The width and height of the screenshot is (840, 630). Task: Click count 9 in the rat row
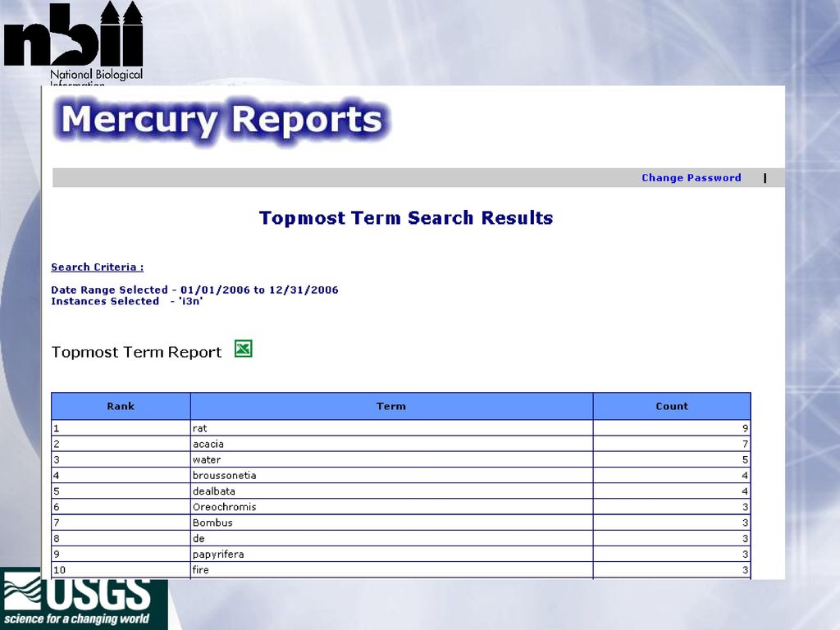745,428
